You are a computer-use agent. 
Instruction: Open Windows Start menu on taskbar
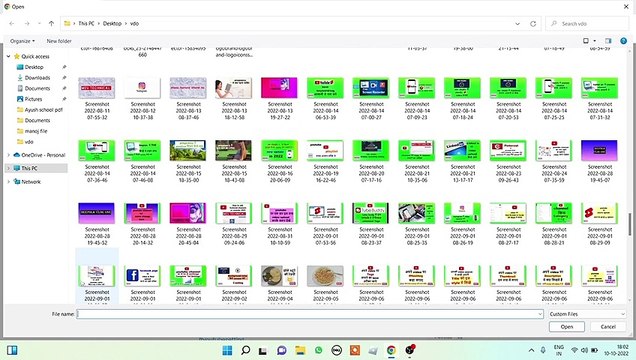tap(228, 350)
